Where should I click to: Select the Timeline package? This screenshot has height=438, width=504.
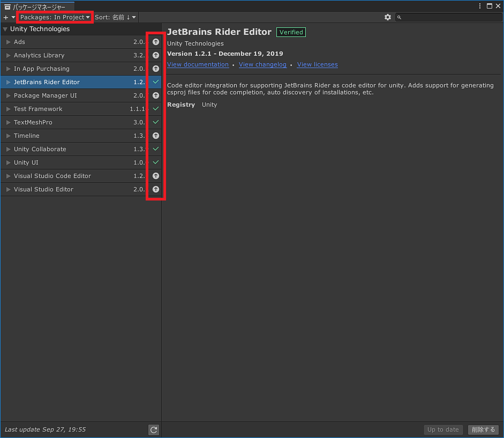81,136
